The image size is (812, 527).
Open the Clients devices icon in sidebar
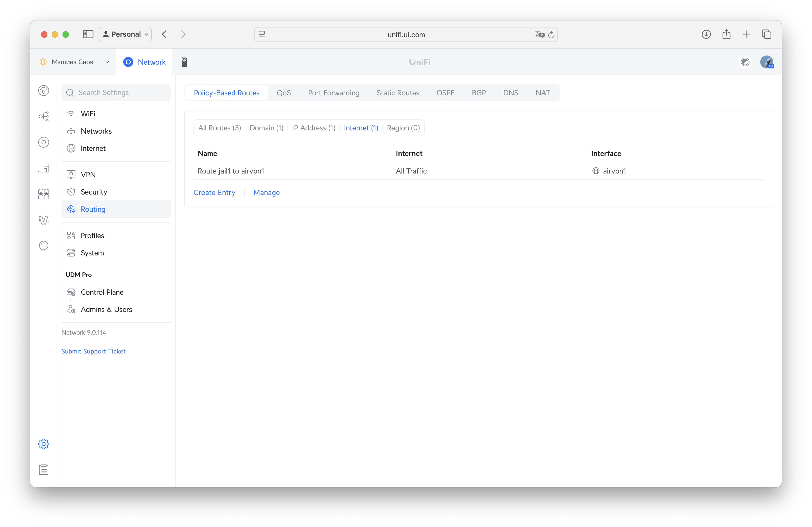pos(44,168)
